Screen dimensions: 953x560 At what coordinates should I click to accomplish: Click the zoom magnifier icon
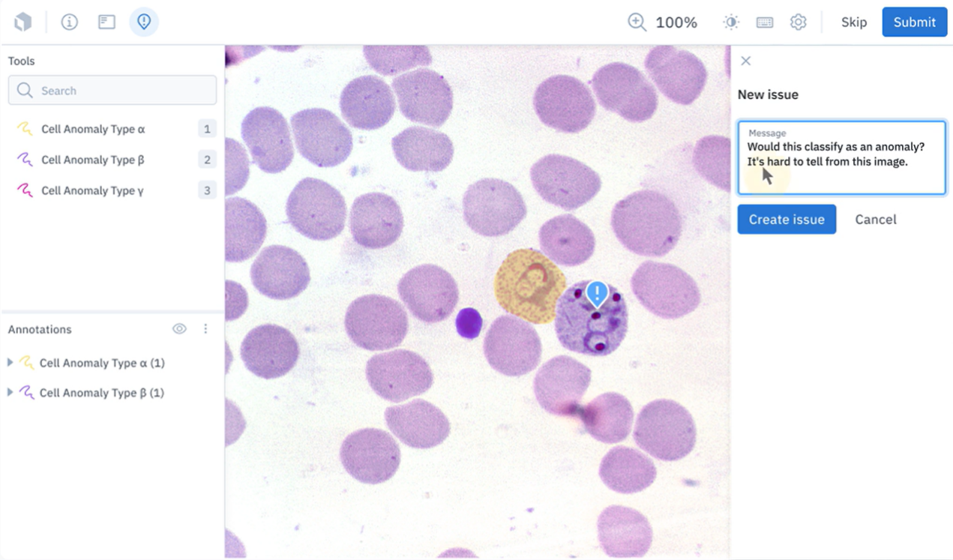637,22
